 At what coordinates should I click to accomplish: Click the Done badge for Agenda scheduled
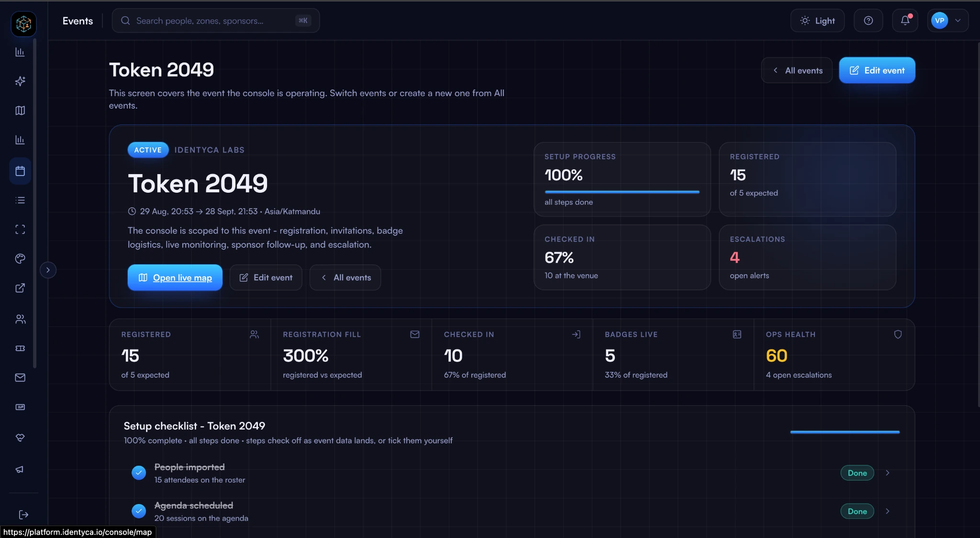(x=857, y=511)
